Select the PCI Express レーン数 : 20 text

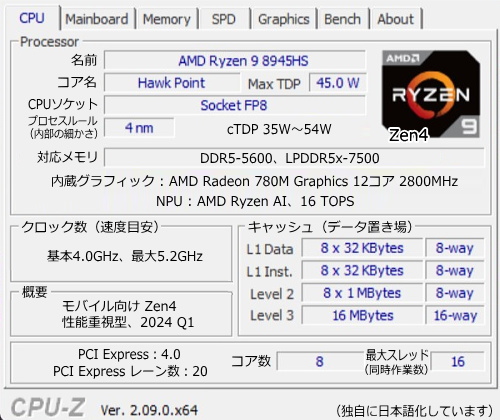(x=130, y=371)
